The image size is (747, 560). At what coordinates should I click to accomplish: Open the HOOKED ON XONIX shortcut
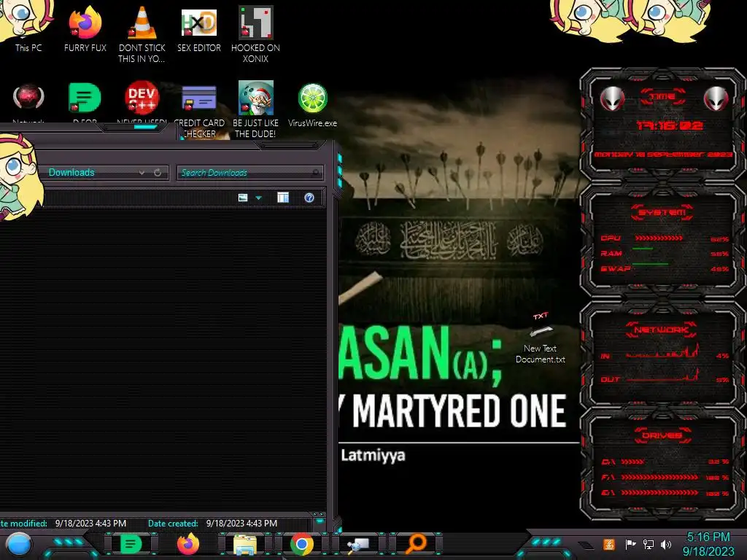pos(256,34)
